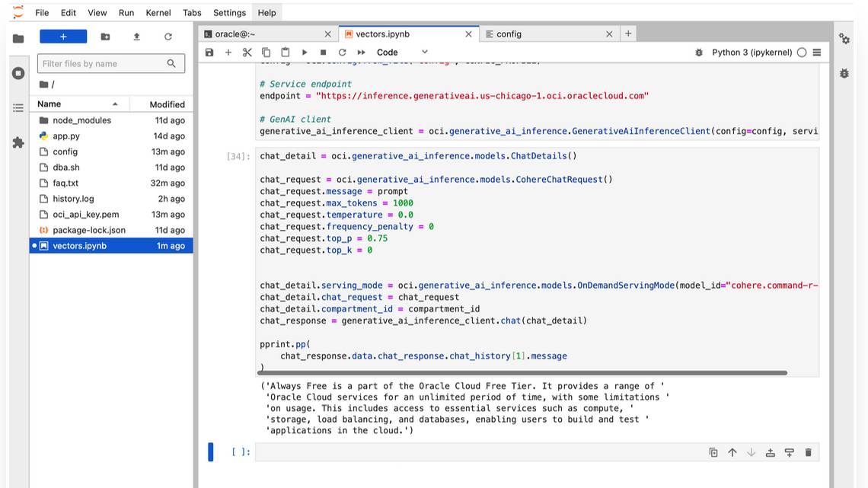
Task: Close the config tab
Action: (x=609, y=34)
